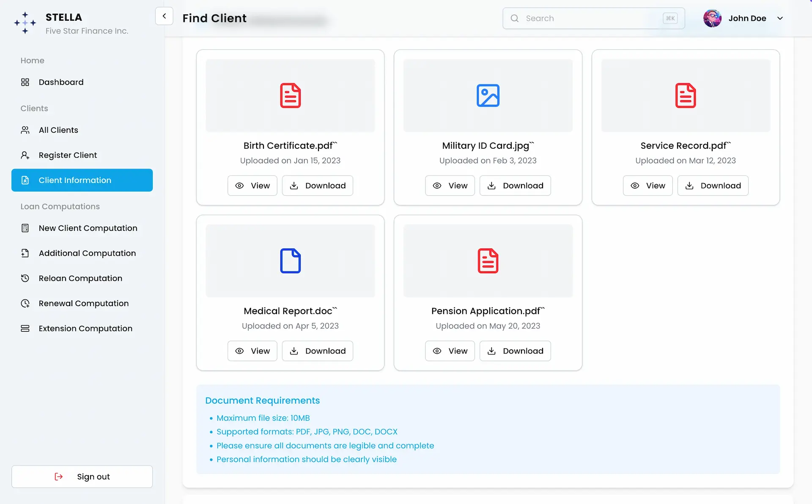Viewport: 812px width, 504px height.
Task: Click the Register Client person-plus icon
Action: [25, 155]
